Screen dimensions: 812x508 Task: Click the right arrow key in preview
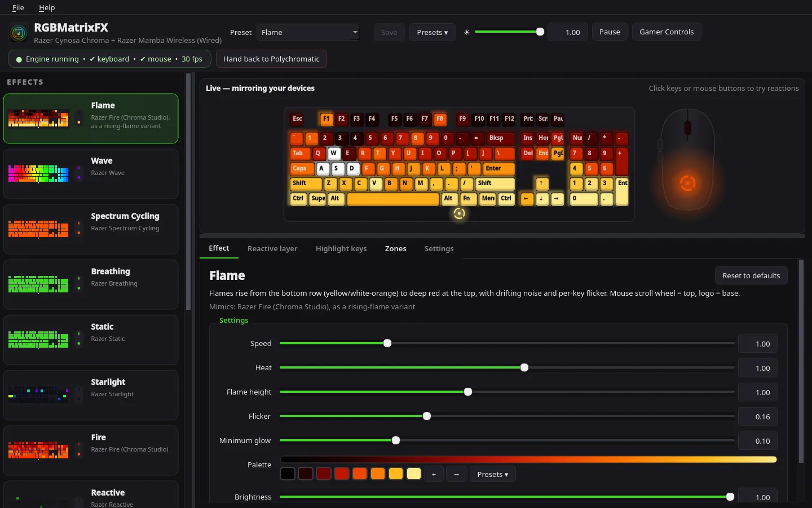pos(557,199)
